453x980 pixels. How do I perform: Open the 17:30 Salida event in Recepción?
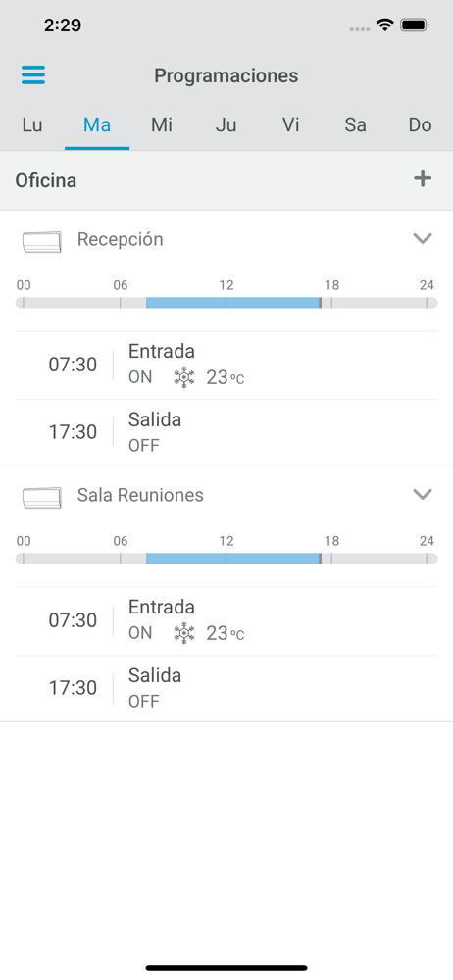(226, 432)
